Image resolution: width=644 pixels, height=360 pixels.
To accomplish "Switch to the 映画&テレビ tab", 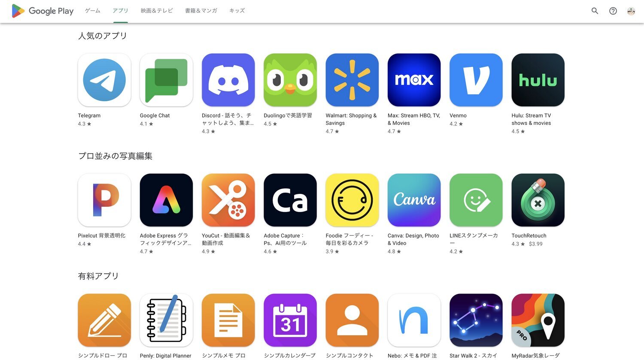I will click(157, 11).
